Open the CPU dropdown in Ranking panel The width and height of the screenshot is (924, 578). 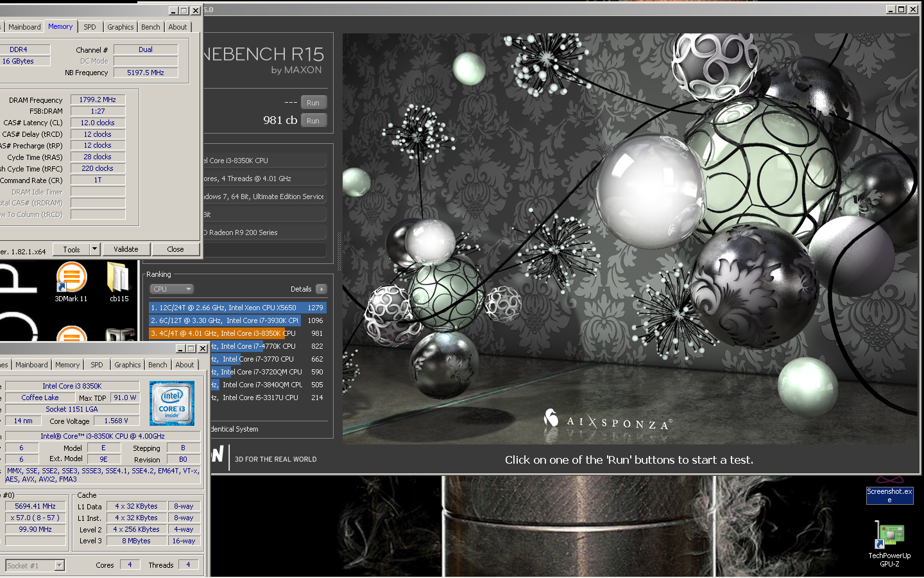[x=171, y=289]
